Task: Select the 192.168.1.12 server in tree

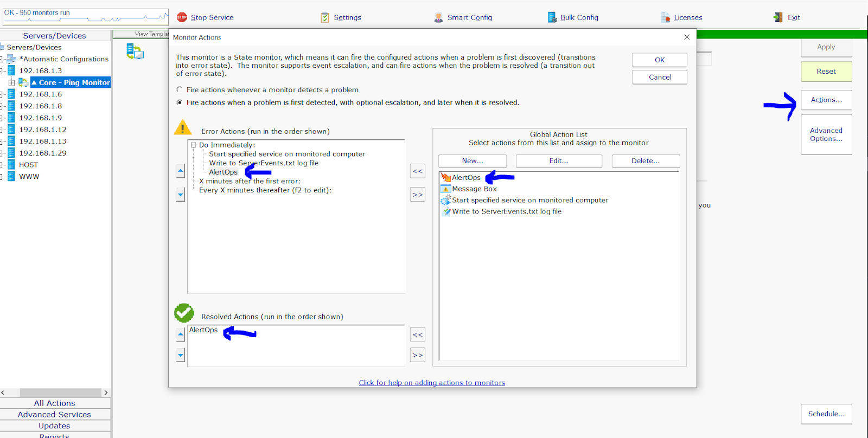Action: tap(42, 130)
